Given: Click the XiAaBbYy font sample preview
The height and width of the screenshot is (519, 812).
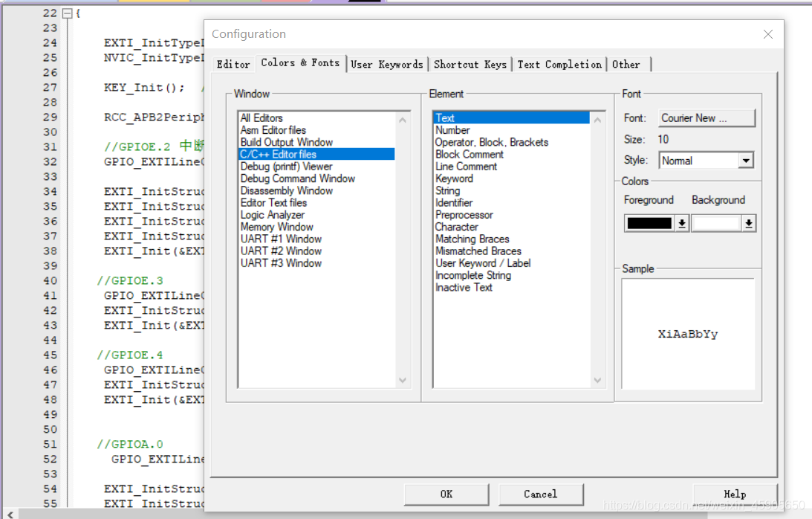Looking at the screenshot, I should 688,334.
